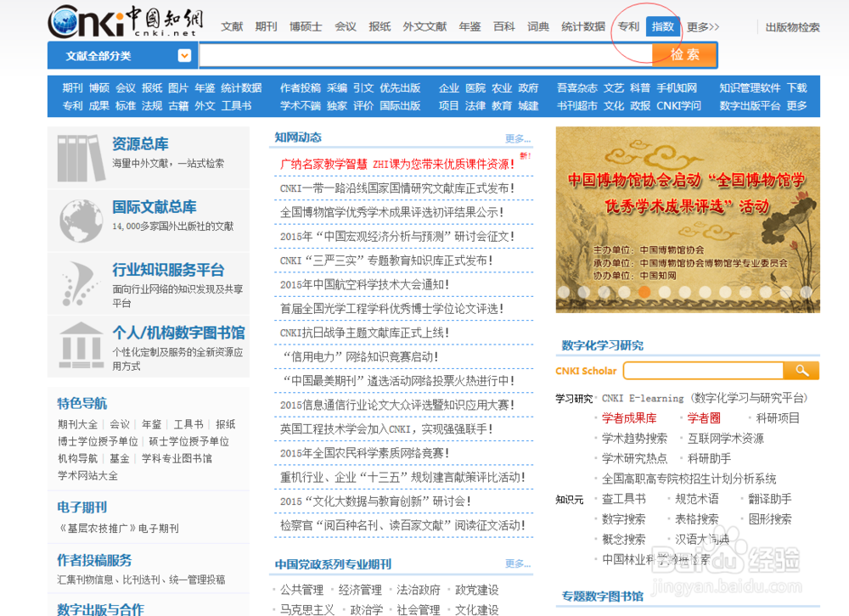Click 翻译助手 link
The image size is (849, 616).
coord(770,499)
